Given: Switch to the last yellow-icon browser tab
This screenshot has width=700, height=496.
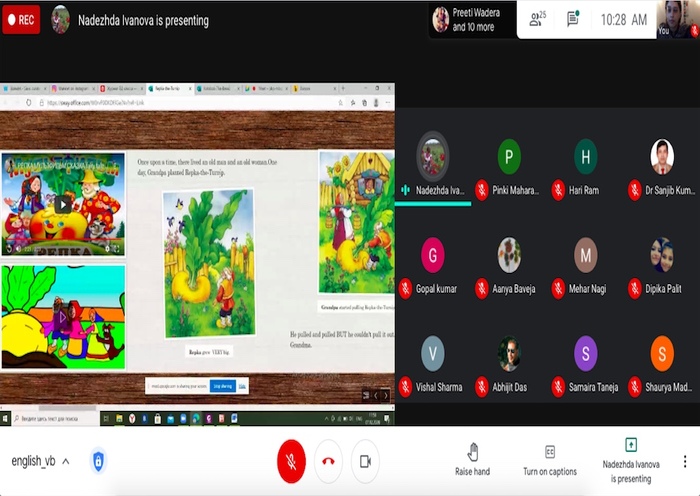Looking at the screenshot, I should 314,88.
